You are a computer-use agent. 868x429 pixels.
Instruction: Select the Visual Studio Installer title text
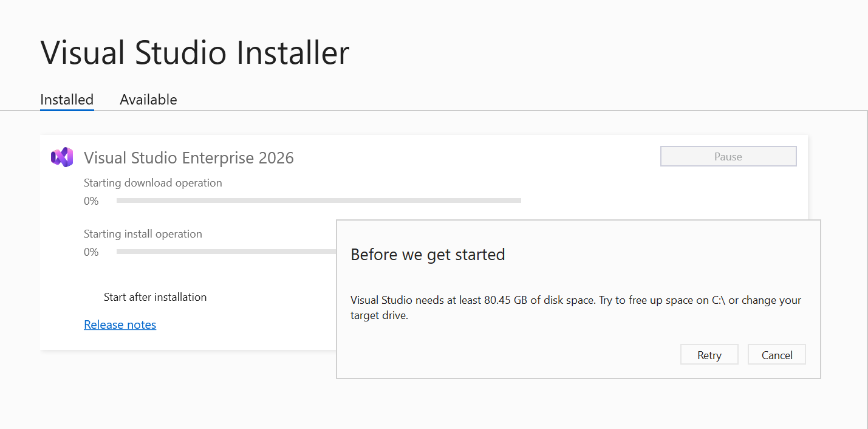point(194,53)
